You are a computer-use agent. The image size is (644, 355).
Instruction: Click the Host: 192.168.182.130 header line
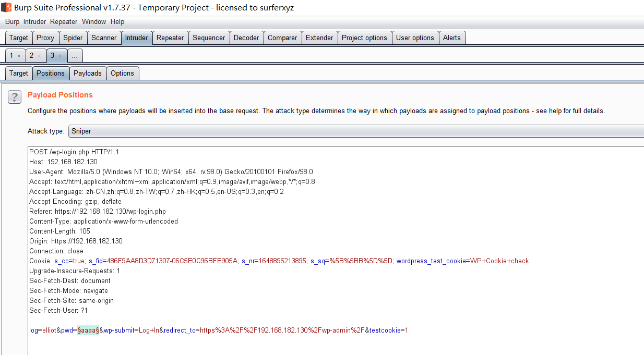(x=63, y=162)
